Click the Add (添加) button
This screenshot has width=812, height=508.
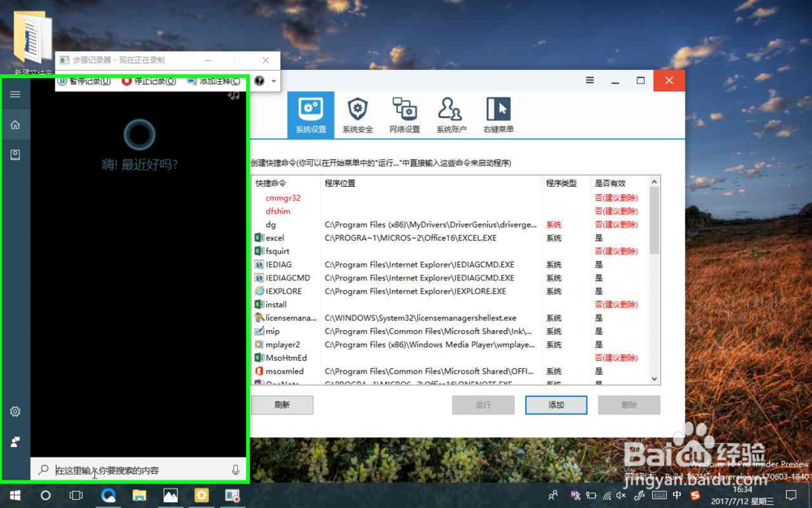click(x=555, y=404)
